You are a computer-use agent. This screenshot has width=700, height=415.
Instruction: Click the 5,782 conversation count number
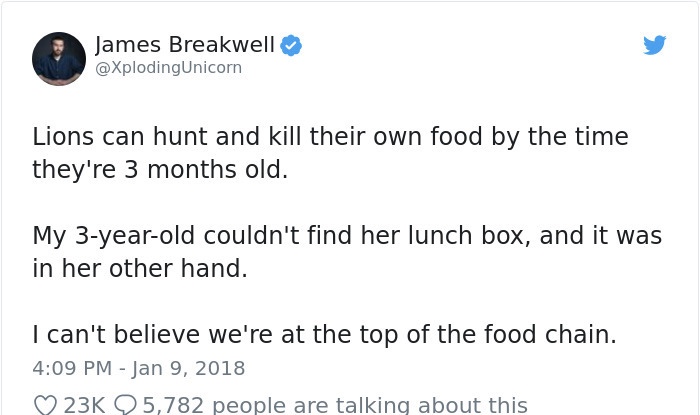[x=173, y=405]
